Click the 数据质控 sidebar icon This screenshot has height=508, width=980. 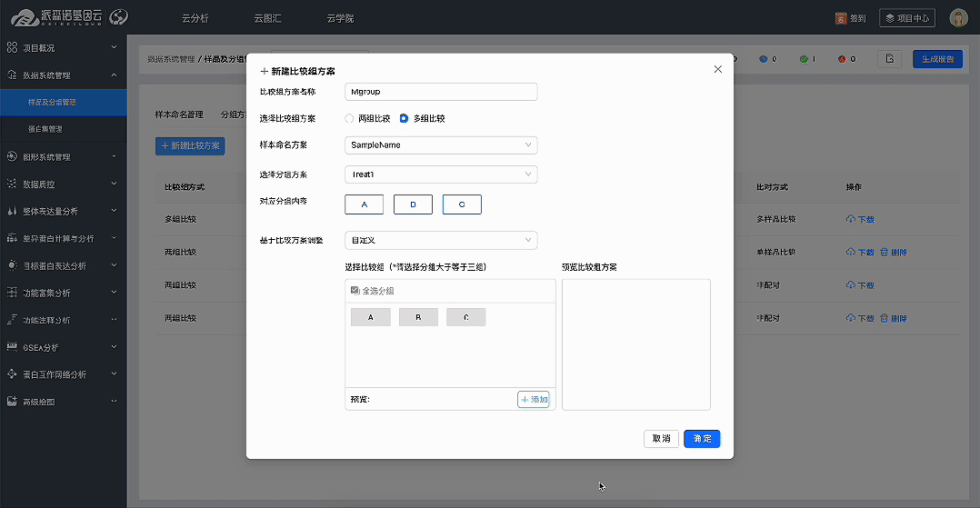[12, 184]
